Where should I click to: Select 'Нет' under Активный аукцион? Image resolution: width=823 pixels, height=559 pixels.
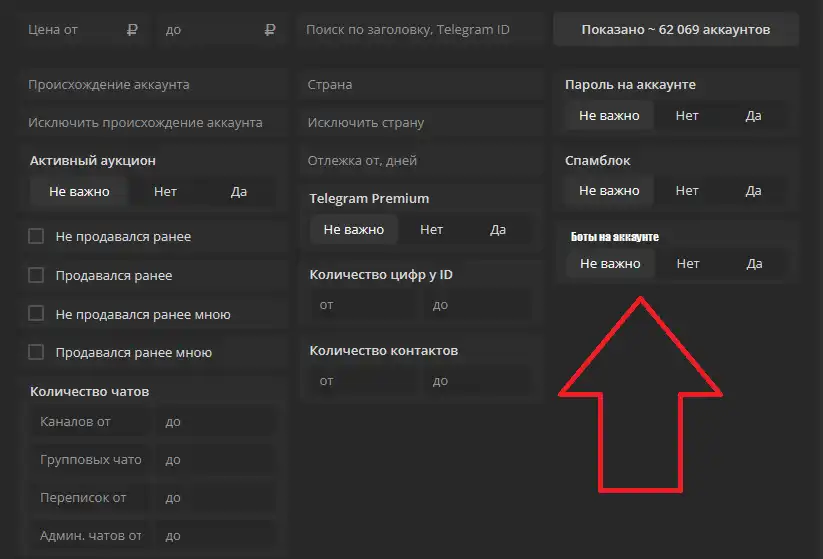165,192
